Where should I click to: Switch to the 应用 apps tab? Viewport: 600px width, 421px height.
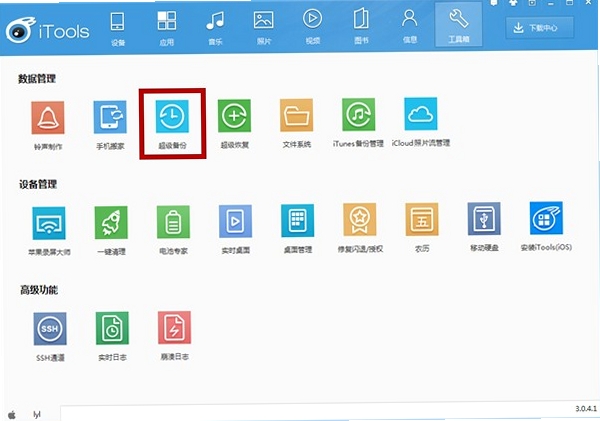click(x=167, y=29)
